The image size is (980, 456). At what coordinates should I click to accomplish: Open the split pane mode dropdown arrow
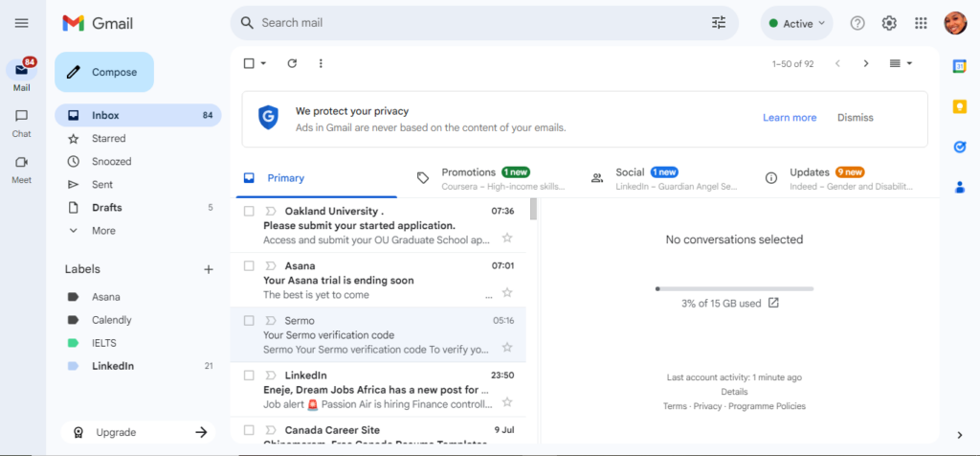click(909, 63)
